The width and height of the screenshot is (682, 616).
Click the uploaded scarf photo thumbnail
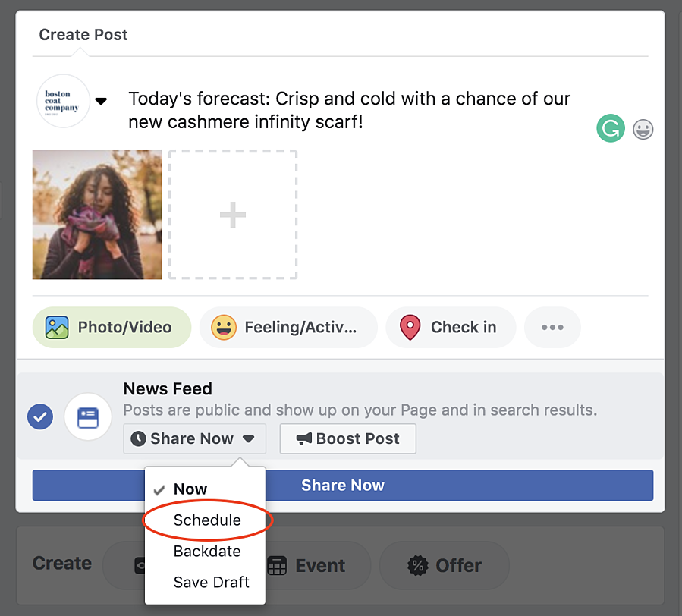click(97, 215)
